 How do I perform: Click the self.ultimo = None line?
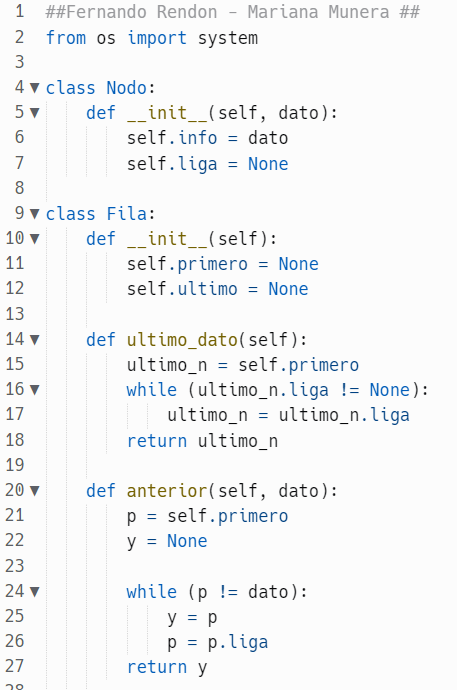218,289
